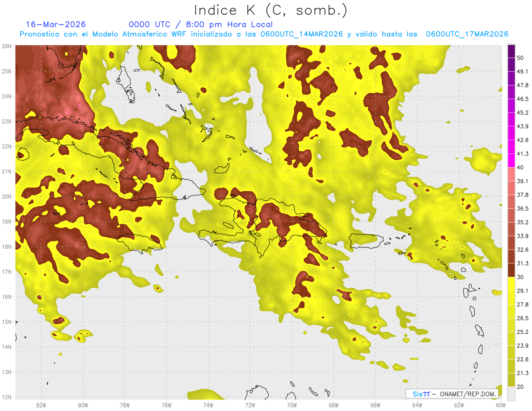Click the latitude label "12N"
The width and height of the screenshot is (532, 411).
tap(7, 397)
